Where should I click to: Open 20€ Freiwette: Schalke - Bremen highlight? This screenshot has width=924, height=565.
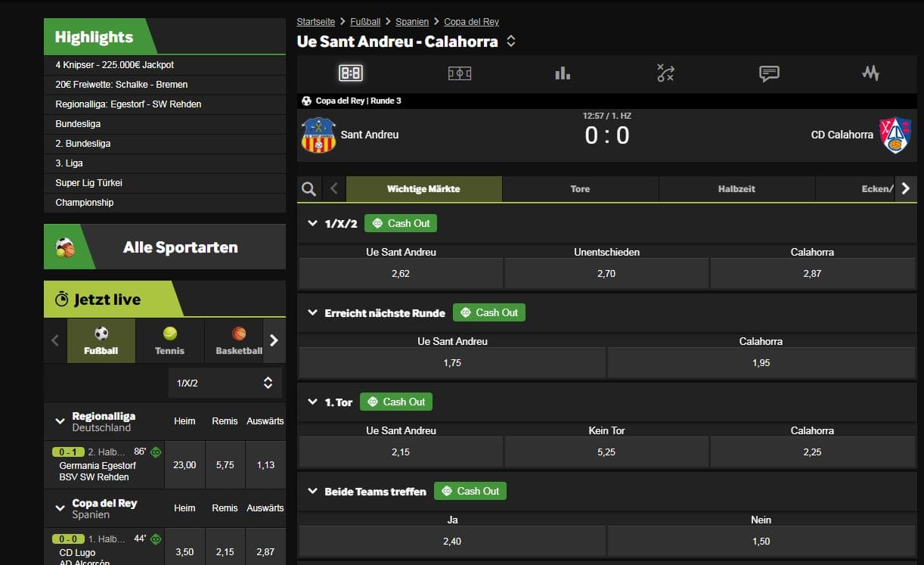(x=165, y=85)
